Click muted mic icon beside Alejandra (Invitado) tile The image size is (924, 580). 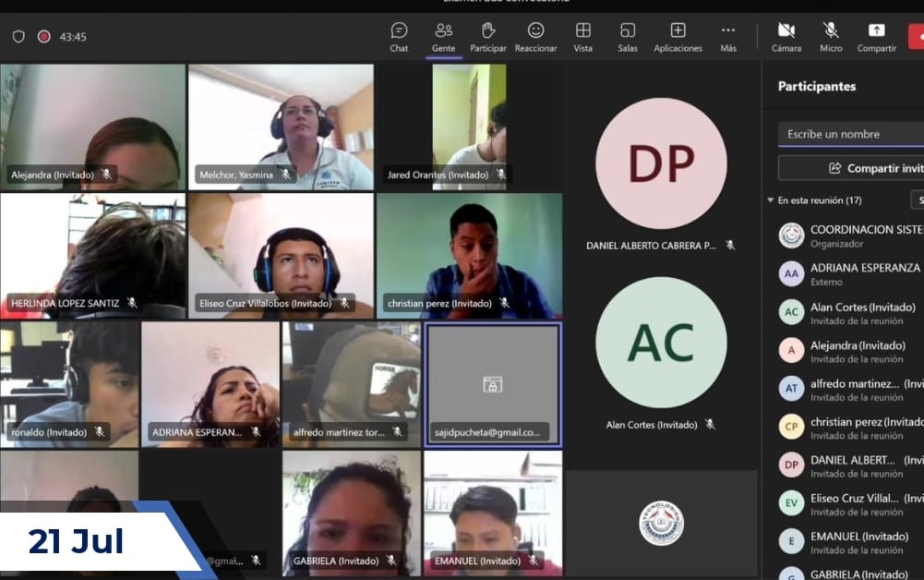coord(107,174)
